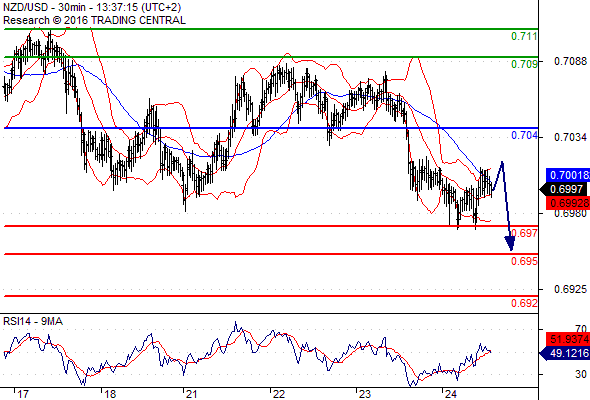
Task: Click the black 0.6997 current price tag
Action: pyautogui.click(x=564, y=189)
